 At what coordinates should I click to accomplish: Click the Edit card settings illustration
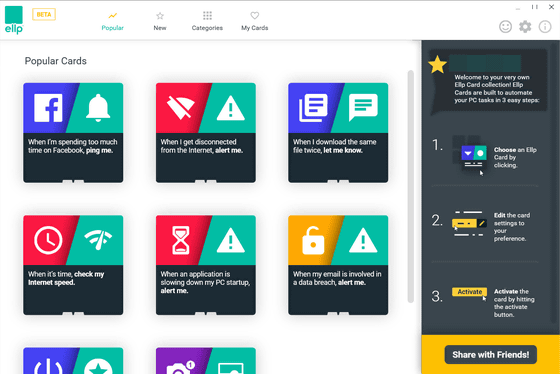coord(469,224)
